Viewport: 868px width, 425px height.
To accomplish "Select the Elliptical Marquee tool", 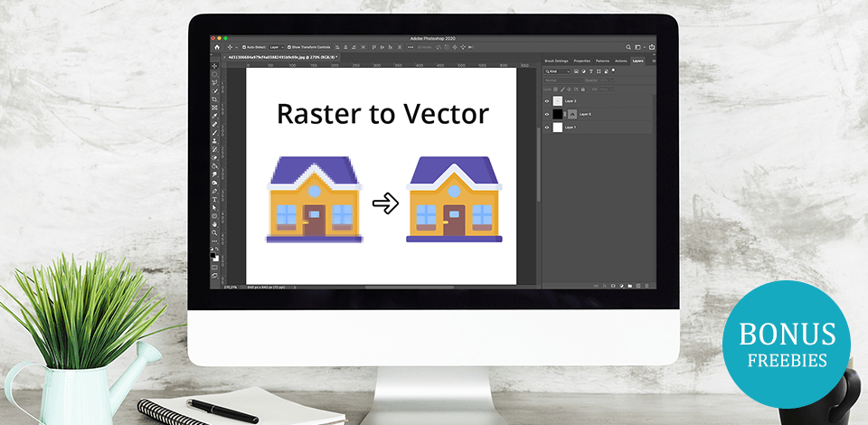I will [215, 75].
